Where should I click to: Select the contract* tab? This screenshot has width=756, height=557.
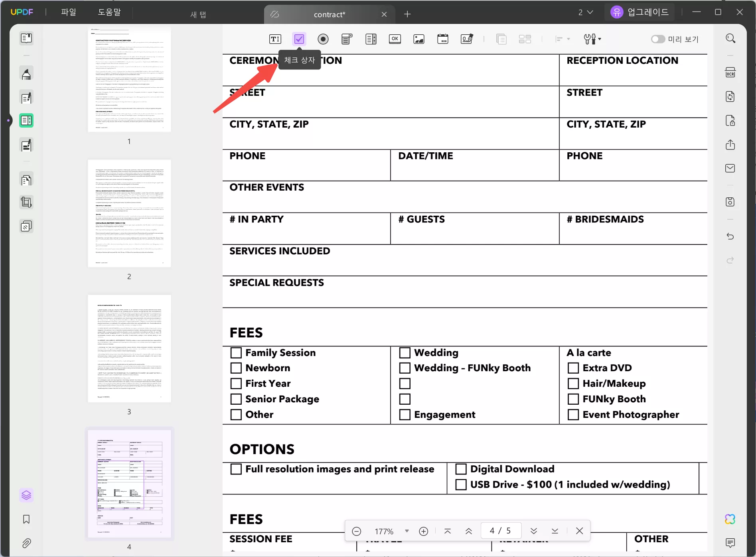330,14
